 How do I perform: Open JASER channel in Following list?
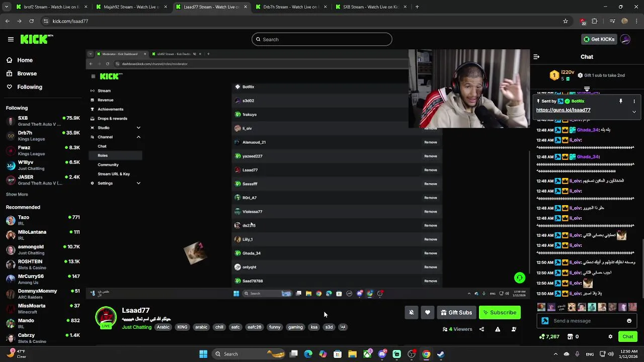[x=43, y=180]
